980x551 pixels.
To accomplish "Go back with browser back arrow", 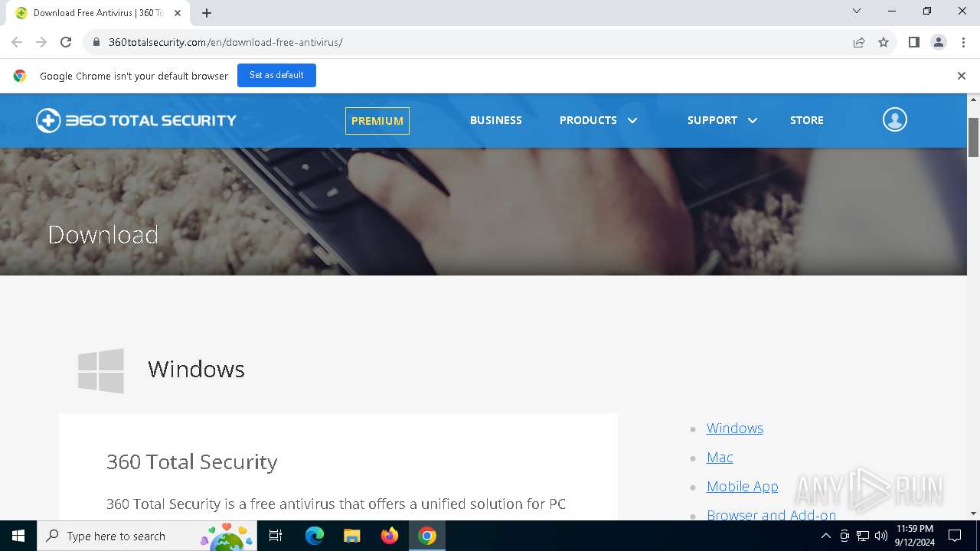I will pyautogui.click(x=17, y=42).
